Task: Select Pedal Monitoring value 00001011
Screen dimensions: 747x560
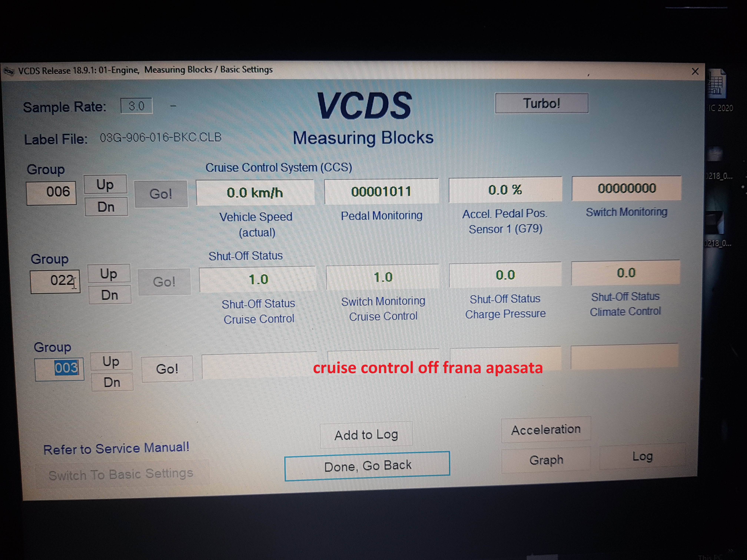Action: tap(382, 191)
